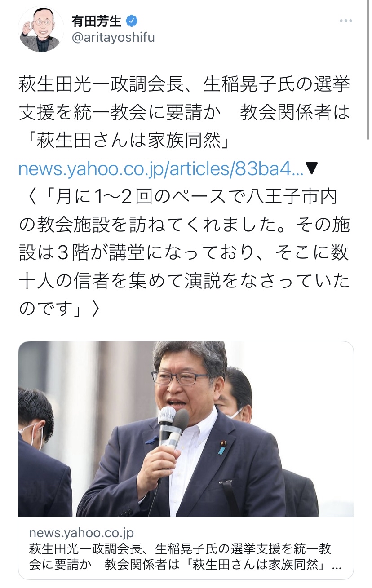The height and width of the screenshot is (588, 372).
Task: Click the news.yahoo.co.jp domain in the card
Action: [81, 533]
